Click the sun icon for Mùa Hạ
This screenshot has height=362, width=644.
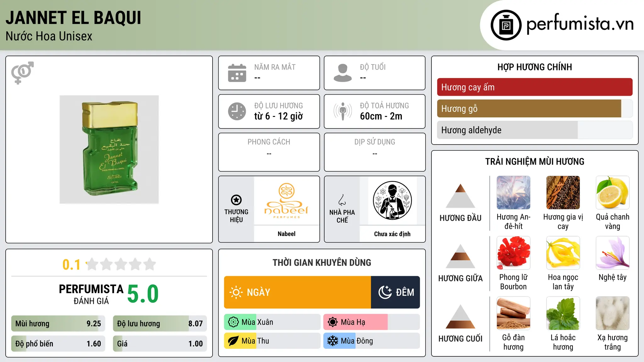333,322
